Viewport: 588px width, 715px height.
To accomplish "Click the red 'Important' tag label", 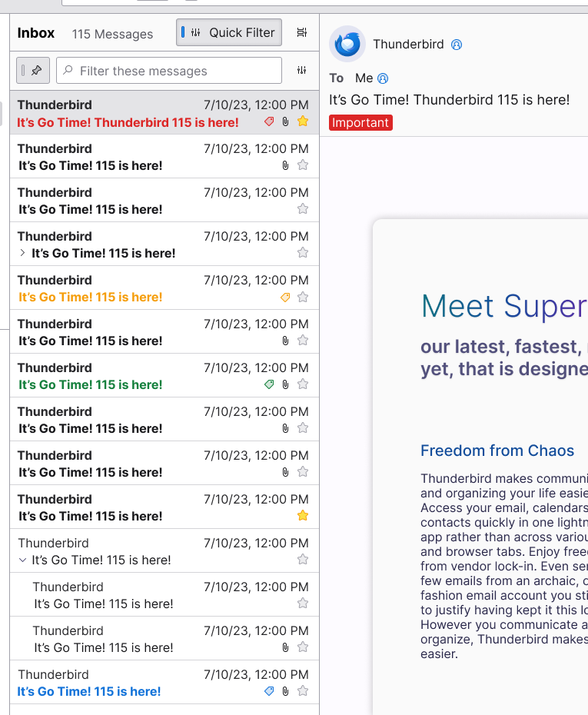I will (x=360, y=123).
